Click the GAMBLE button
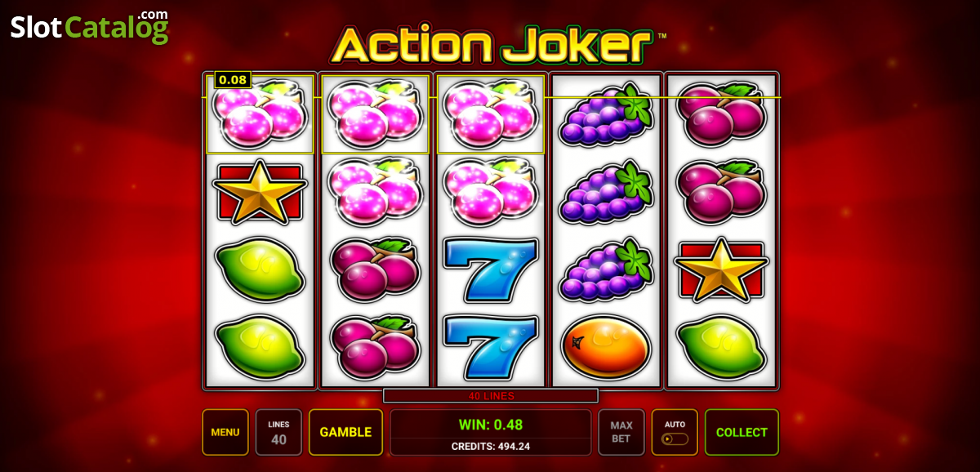The image size is (980, 472). pyautogui.click(x=345, y=432)
